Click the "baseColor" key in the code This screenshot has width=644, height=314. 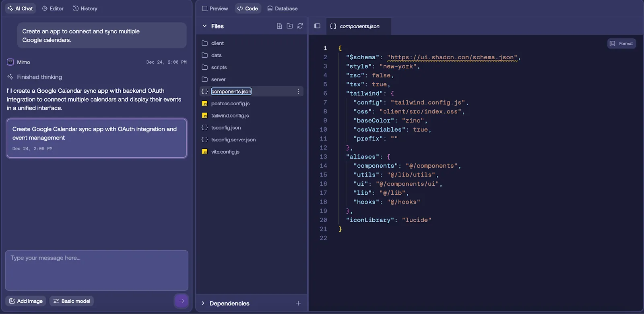(374, 121)
